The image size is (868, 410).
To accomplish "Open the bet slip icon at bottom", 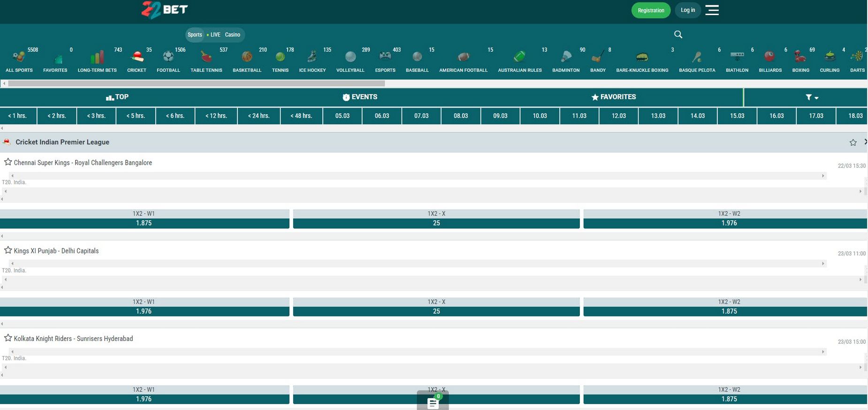I will coord(433,402).
